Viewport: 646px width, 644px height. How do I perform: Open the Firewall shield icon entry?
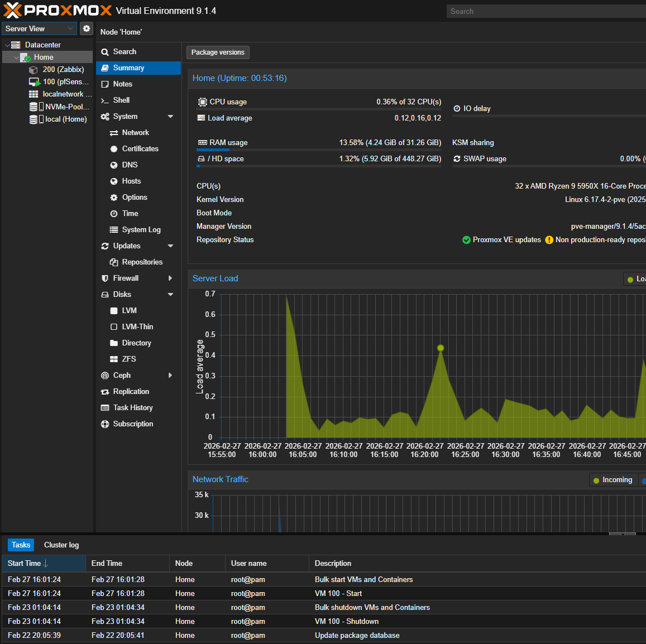pos(105,278)
